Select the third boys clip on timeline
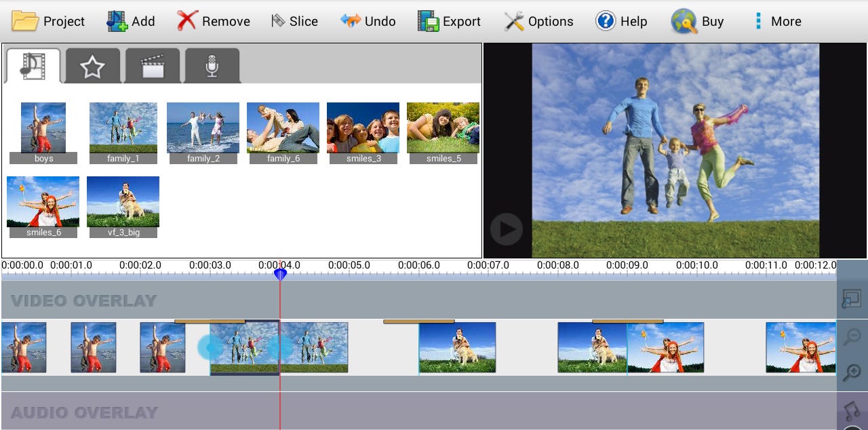The image size is (868, 430). click(x=163, y=347)
